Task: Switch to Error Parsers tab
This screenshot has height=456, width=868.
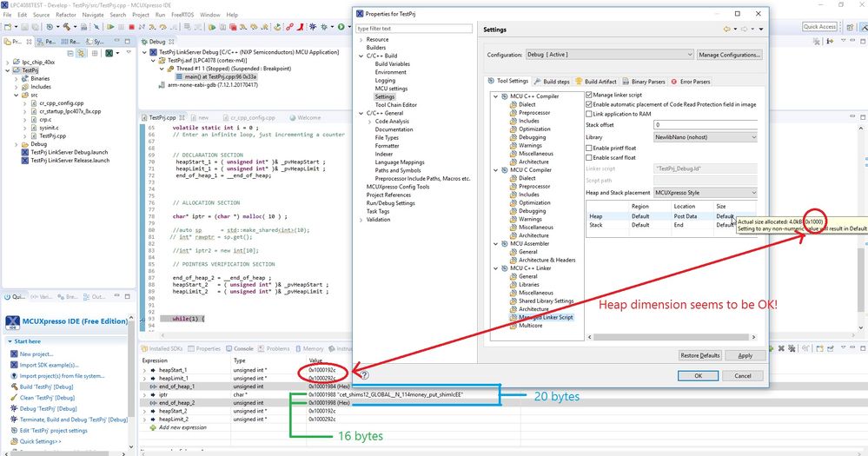Action: [x=691, y=82]
